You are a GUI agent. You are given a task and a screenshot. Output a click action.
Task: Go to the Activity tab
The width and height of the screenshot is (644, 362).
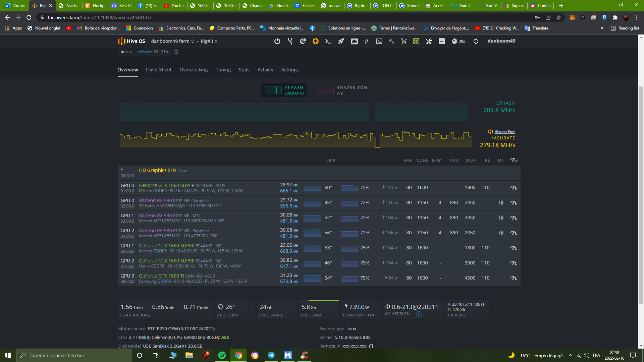coord(265,70)
